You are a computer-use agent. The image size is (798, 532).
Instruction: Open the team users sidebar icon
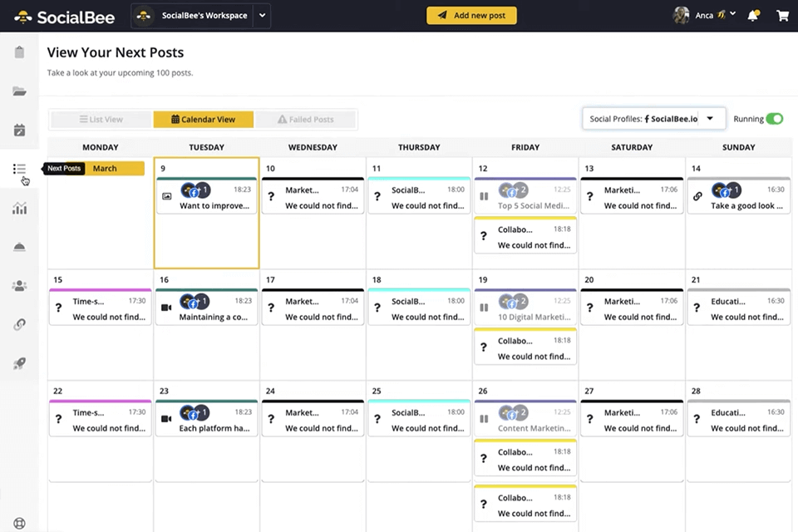point(19,286)
